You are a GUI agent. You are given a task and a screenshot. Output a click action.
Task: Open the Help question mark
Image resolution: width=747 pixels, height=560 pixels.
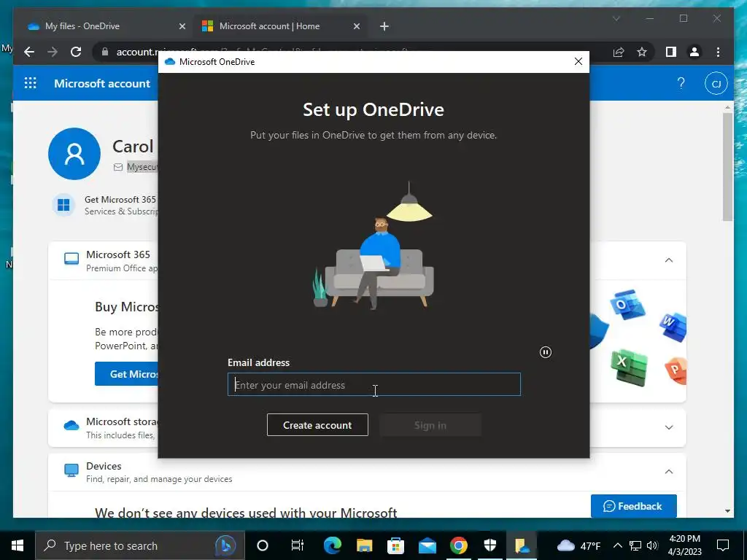(681, 83)
